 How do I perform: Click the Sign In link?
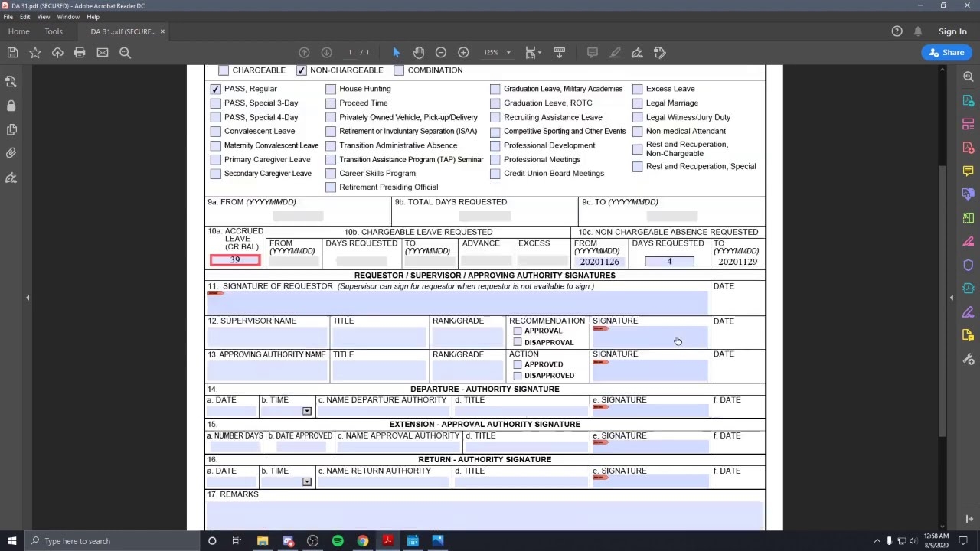click(952, 31)
